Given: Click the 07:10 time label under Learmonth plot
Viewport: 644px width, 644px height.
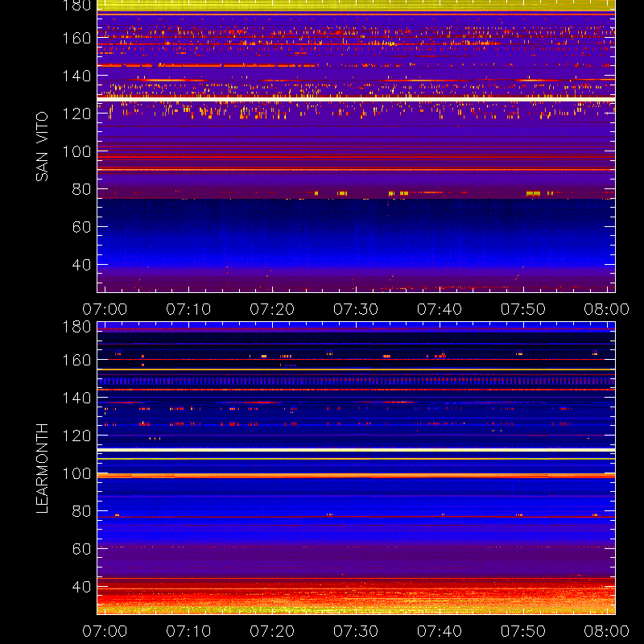Looking at the screenshot, I should [x=188, y=631].
